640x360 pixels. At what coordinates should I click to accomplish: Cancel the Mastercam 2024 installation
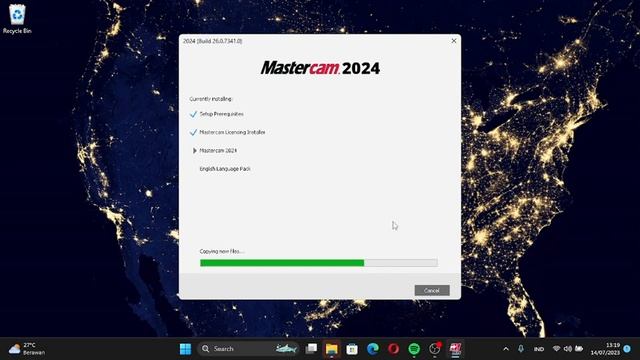pyautogui.click(x=432, y=290)
